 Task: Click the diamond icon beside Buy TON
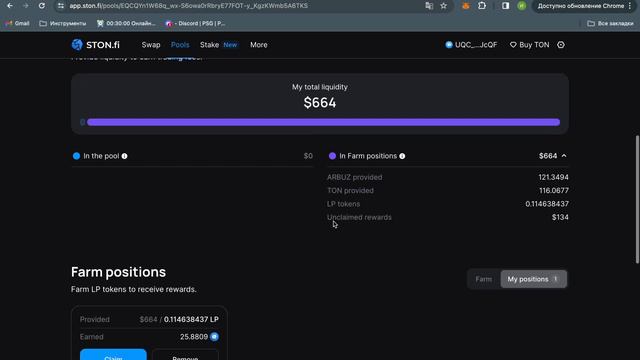(513, 45)
